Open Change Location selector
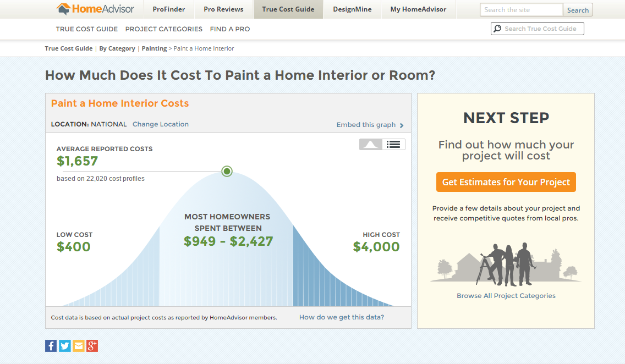Image resolution: width=625 pixels, height=364 pixels. pyautogui.click(x=161, y=124)
